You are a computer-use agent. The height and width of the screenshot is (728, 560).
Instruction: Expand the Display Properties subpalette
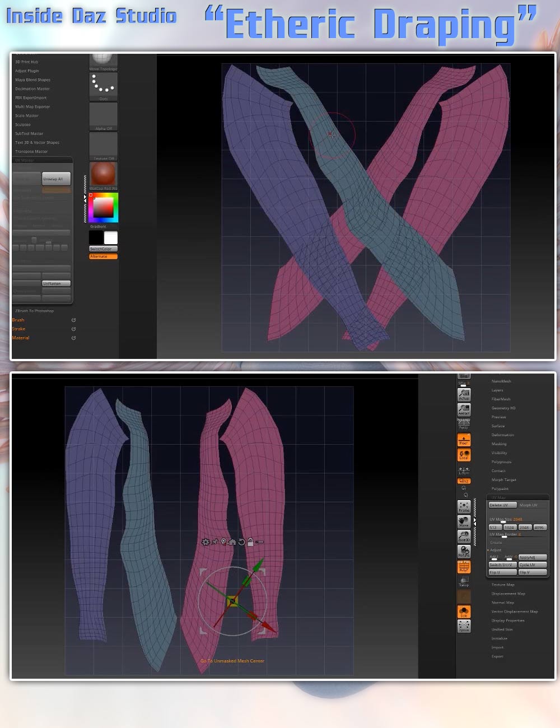(x=508, y=620)
